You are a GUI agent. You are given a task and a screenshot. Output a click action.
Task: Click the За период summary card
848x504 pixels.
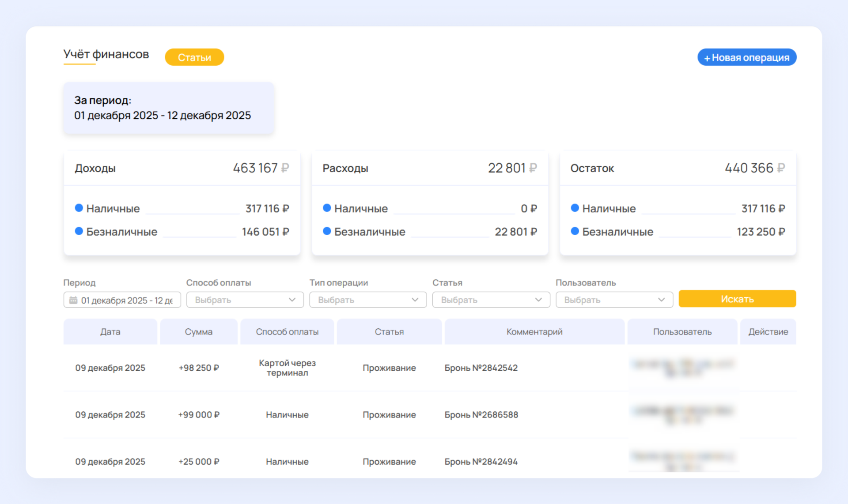point(168,108)
